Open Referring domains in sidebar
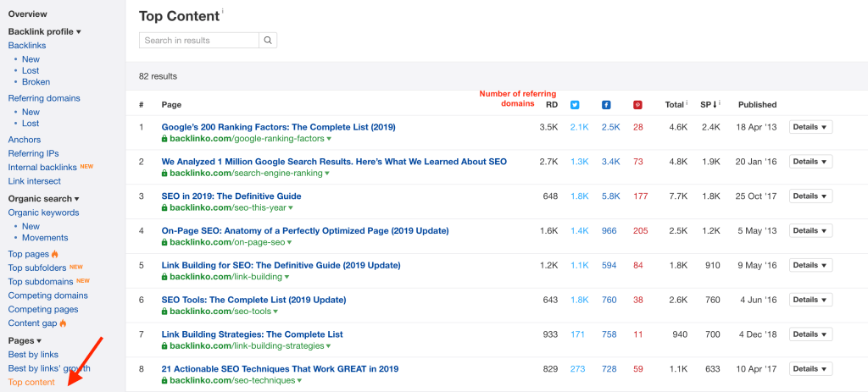The image size is (868, 392). coord(44,98)
